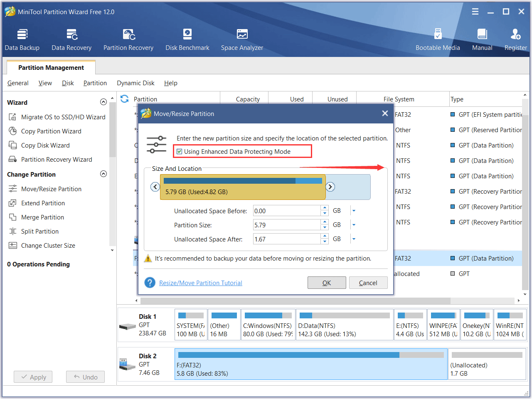Screen dimensions: 532x399
Task: Open Disk Benchmark
Action: tap(187, 40)
